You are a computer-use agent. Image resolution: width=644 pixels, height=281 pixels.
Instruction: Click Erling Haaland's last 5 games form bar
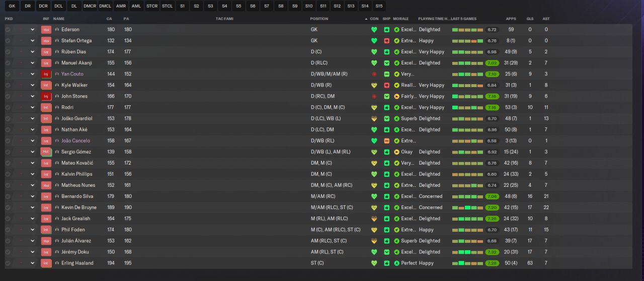click(467, 263)
